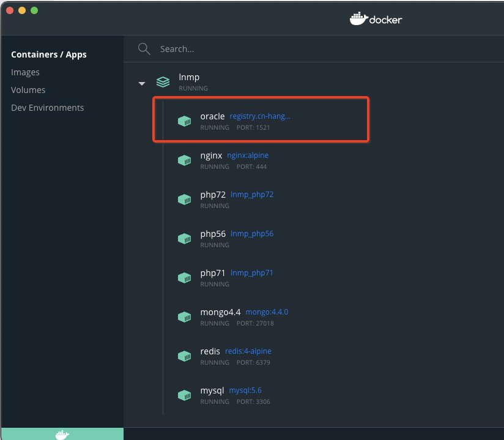Image resolution: width=504 pixels, height=440 pixels.
Task: Click the redis container icon
Action: point(184,356)
